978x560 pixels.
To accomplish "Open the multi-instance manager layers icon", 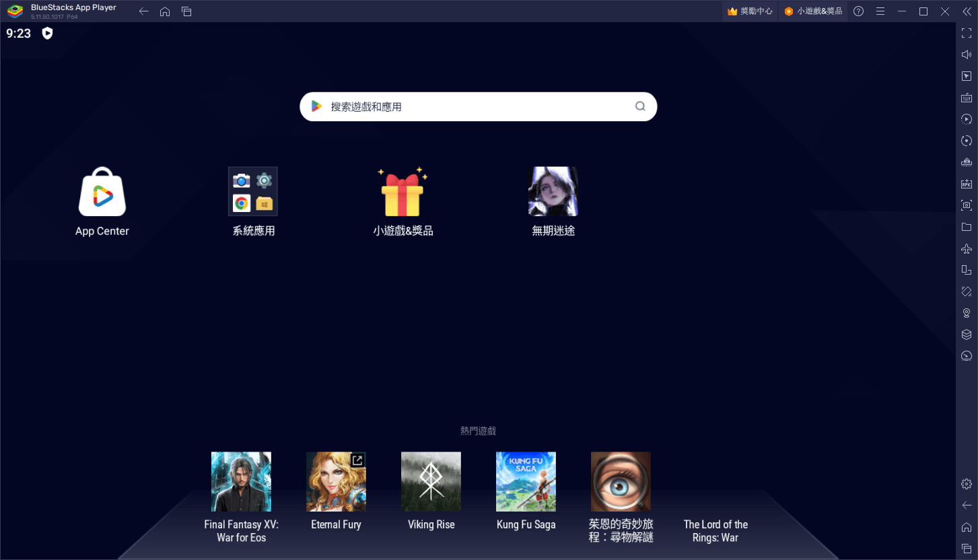I will 967,335.
